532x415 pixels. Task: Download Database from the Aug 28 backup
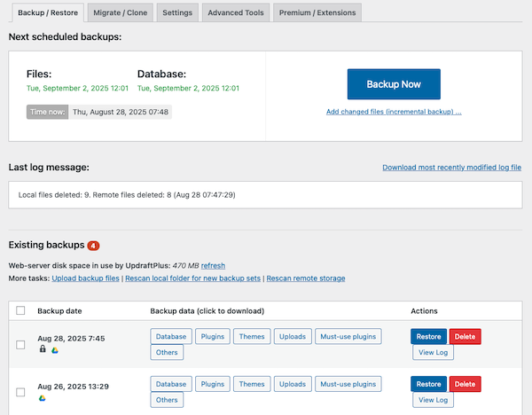[169, 336]
